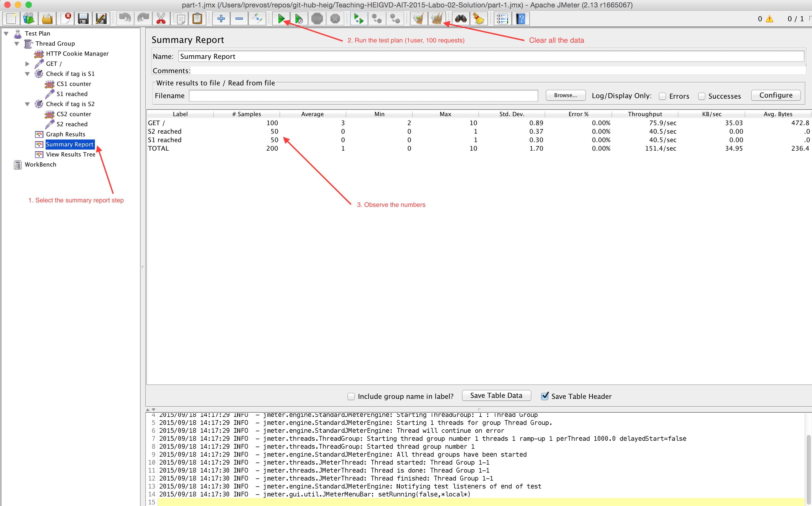The height and width of the screenshot is (506, 812).
Task: Enable the Successes only checkbox
Action: (702, 96)
